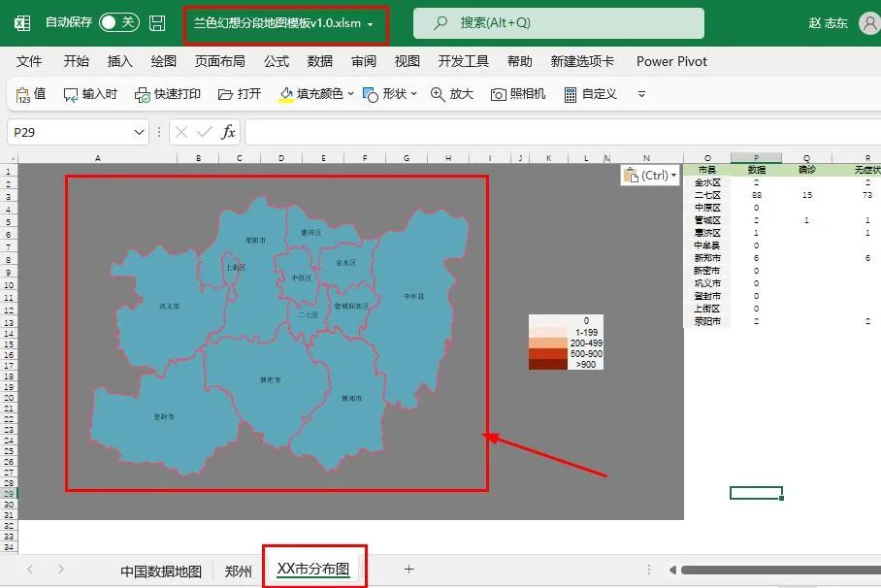Click the save (floppy disk) icon

tap(157, 21)
